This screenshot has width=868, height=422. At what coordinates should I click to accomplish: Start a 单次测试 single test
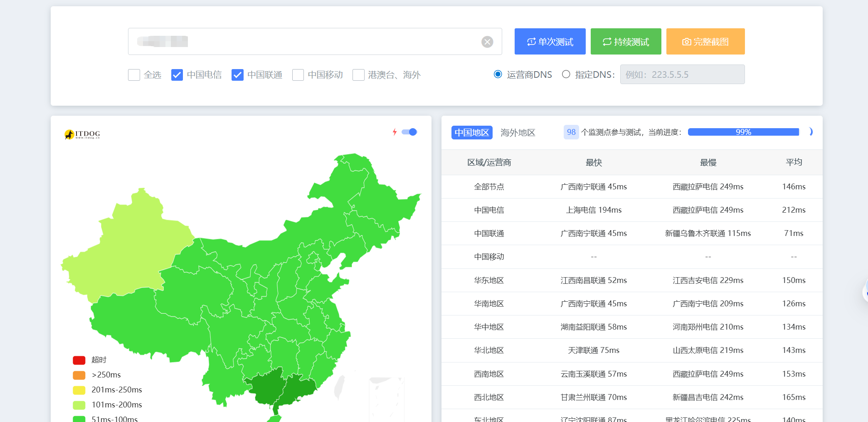click(550, 42)
